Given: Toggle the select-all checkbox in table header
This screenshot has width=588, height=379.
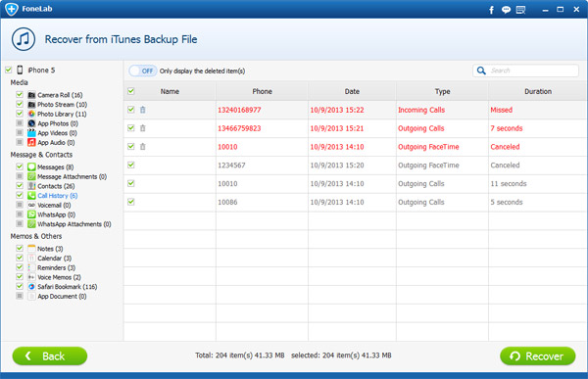Looking at the screenshot, I should pyautogui.click(x=131, y=91).
